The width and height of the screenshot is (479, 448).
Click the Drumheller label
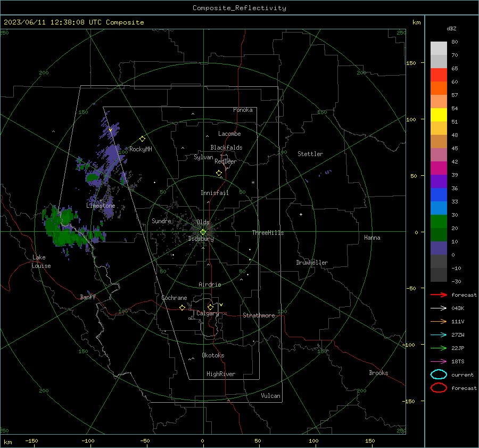pyautogui.click(x=312, y=263)
